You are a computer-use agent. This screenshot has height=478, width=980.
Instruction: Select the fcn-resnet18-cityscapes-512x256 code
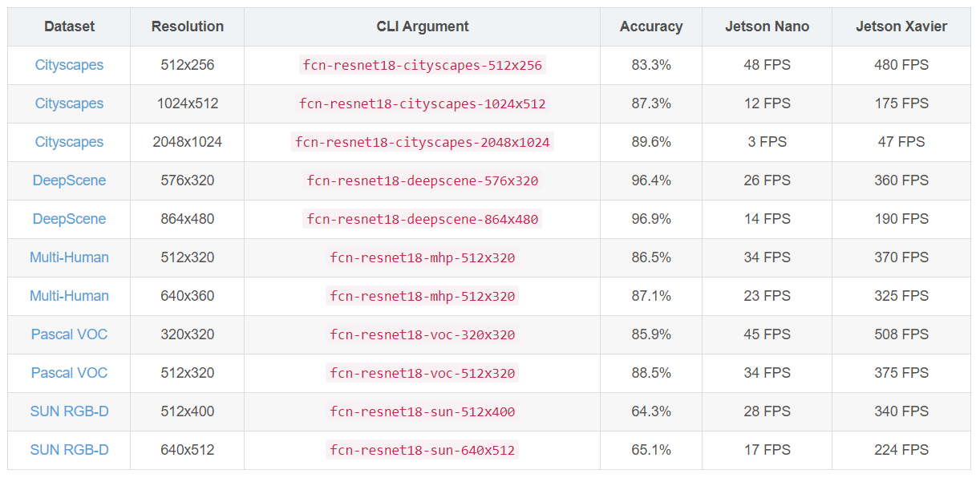pyautogui.click(x=423, y=65)
